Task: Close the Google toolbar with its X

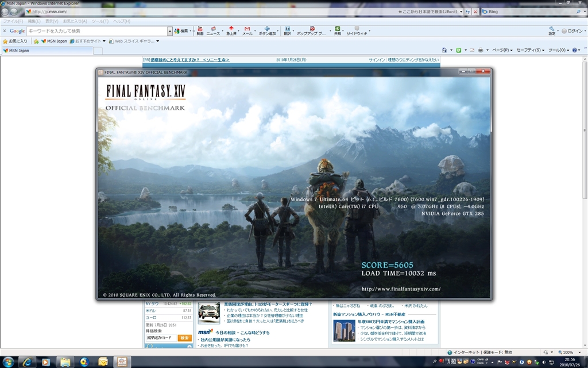Action: 5,31
